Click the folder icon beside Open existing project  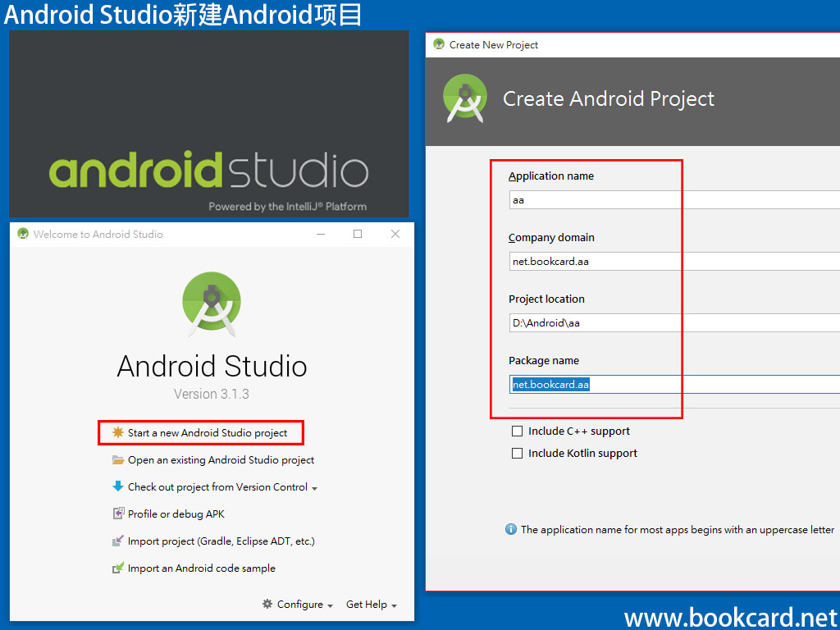(x=118, y=460)
